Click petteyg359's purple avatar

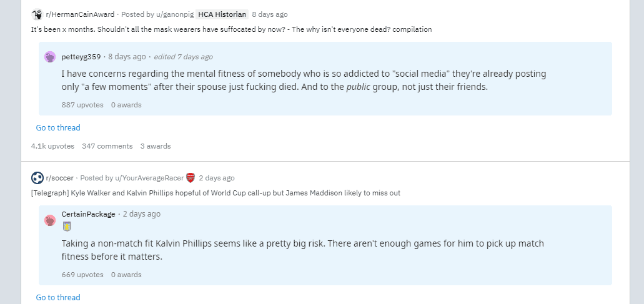(50, 57)
